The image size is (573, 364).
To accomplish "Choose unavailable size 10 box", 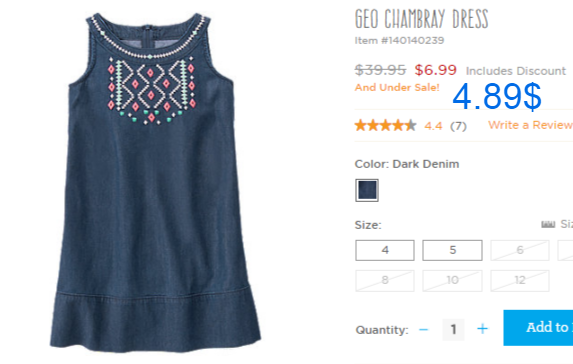I will [x=452, y=281].
